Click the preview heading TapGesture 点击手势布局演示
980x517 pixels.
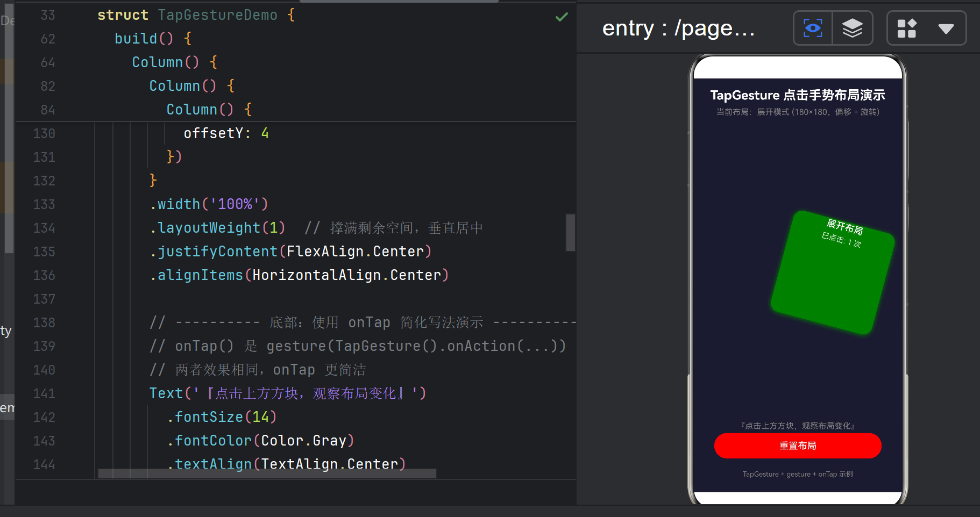(x=798, y=95)
